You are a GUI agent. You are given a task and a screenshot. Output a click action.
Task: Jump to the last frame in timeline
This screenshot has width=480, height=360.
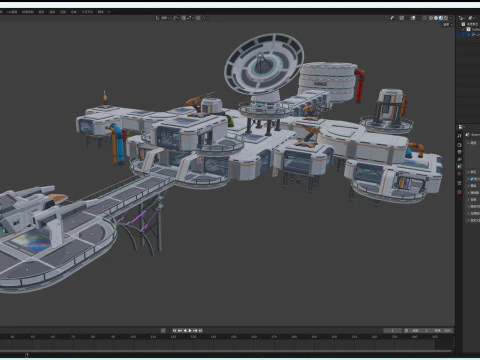[x=200, y=330]
